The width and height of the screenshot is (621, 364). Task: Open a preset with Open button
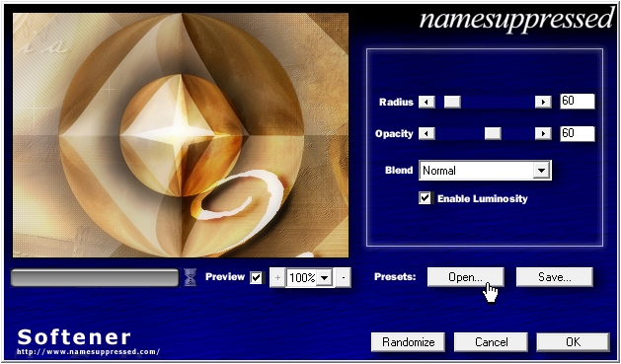(465, 277)
